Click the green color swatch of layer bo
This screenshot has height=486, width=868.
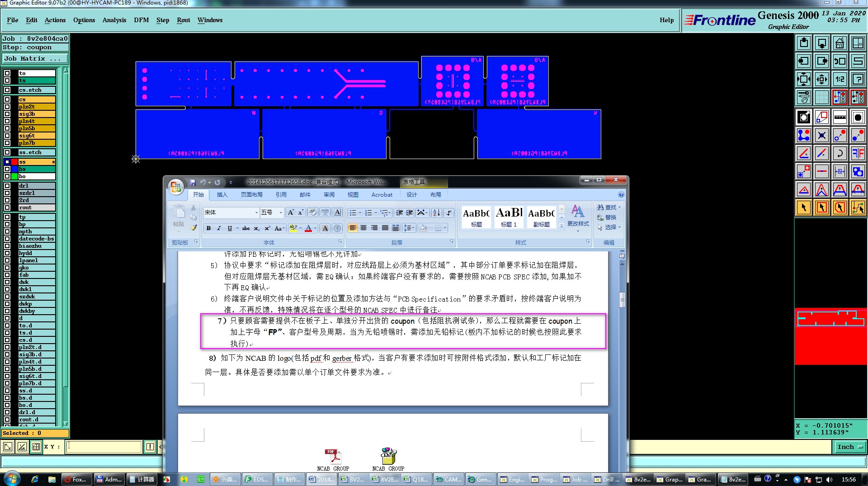click(x=14, y=176)
